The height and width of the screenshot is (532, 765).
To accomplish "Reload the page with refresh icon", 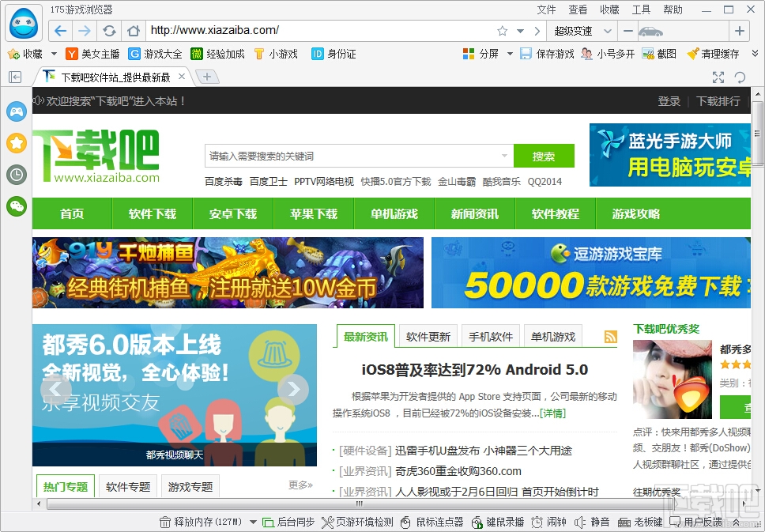I will click(x=109, y=31).
